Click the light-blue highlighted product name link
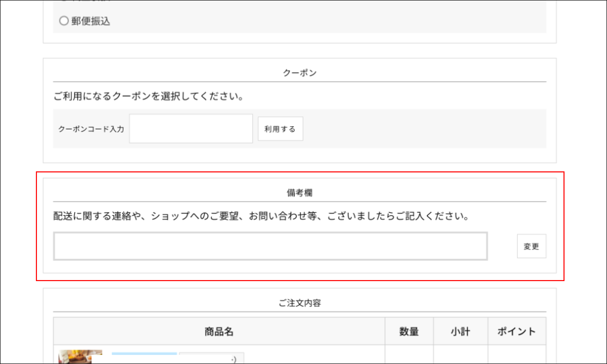This screenshot has height=364, width=607. [144, 354]
